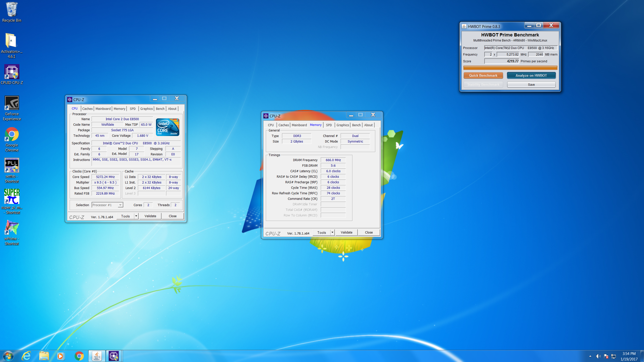Click Close in the right CPU-Z window
Screen dimensions: 644x362
(369, 232)
